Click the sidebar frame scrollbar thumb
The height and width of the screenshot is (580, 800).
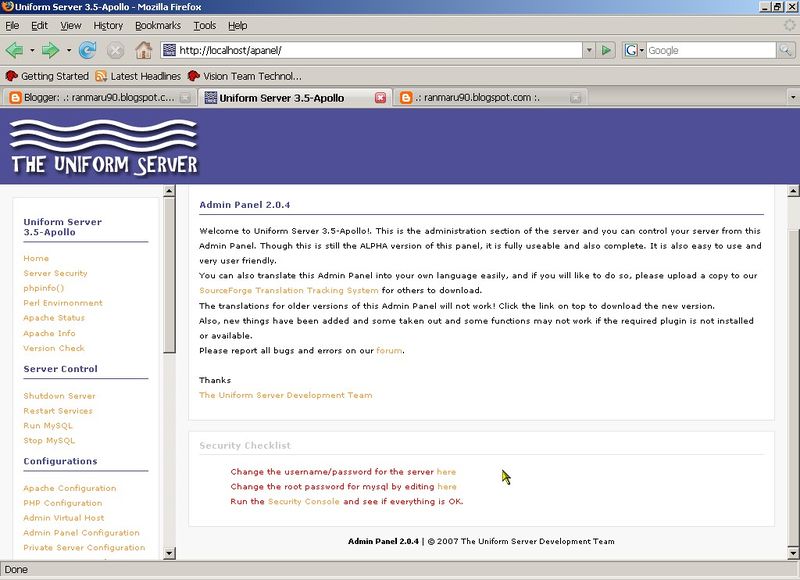coord(169,275)
